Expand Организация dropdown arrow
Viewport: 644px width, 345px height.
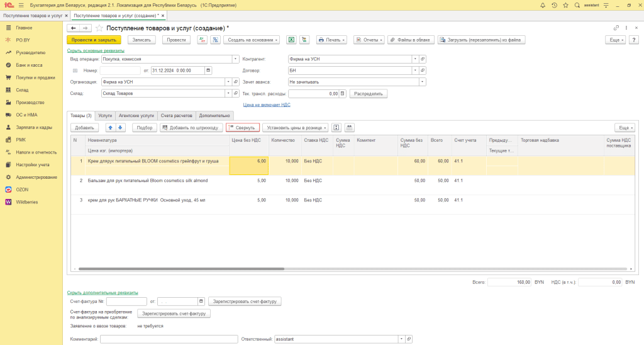228,82
